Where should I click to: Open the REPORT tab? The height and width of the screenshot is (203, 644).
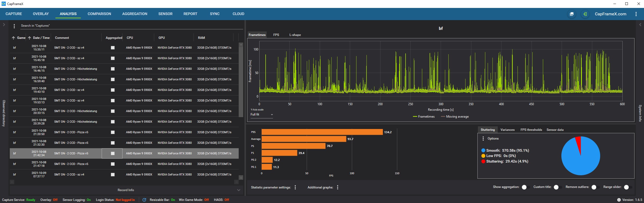[x=190, y=14]
